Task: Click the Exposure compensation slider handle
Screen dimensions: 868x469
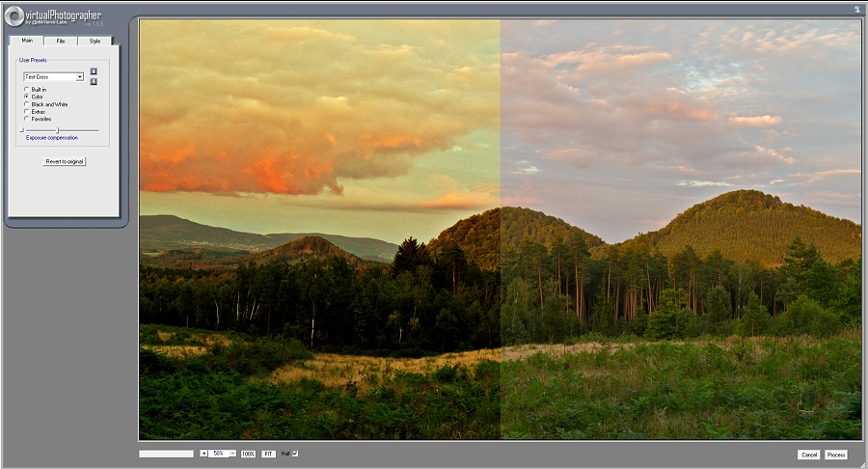Action: coord(57,129)
